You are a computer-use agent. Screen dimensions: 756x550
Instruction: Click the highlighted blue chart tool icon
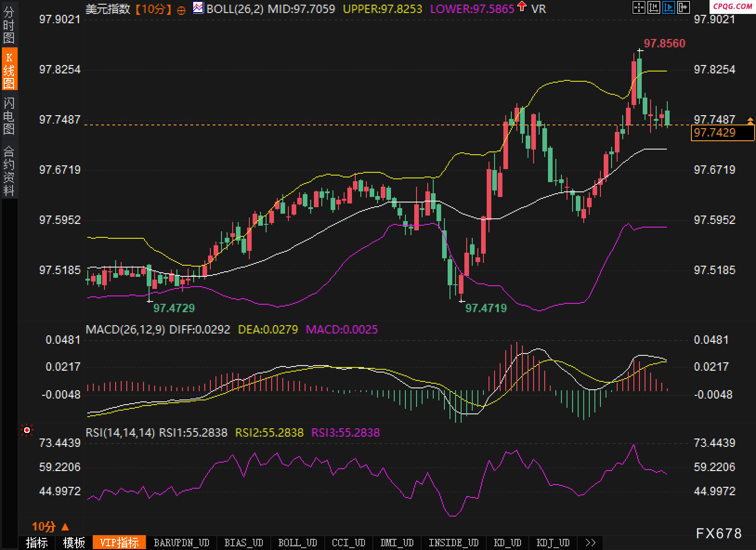669,7
